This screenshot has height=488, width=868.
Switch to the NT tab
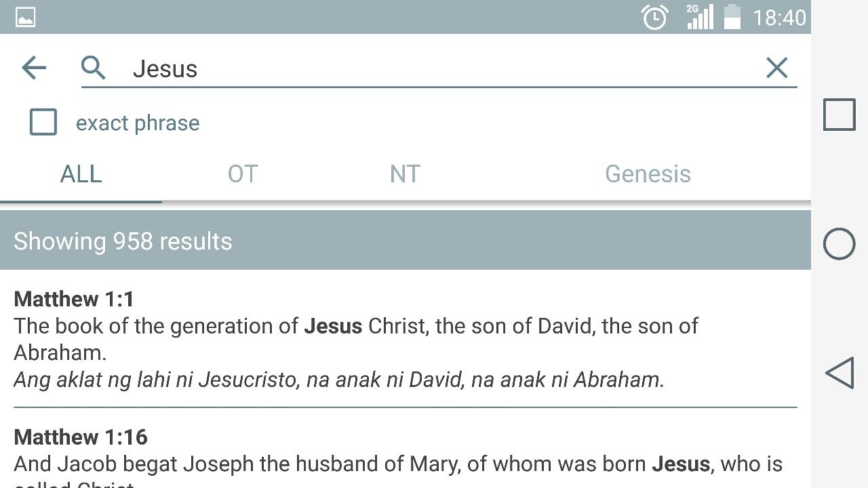[x=405, y=174]
